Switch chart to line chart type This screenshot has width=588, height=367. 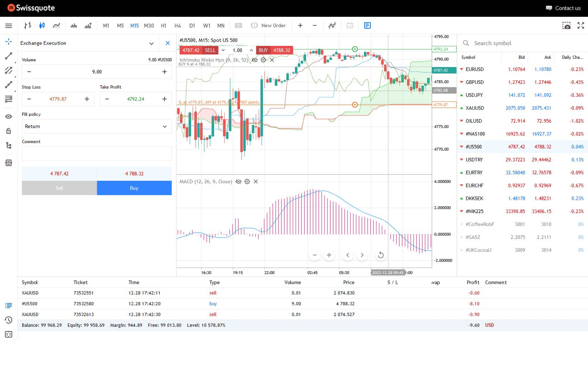(x=56, y=25)
